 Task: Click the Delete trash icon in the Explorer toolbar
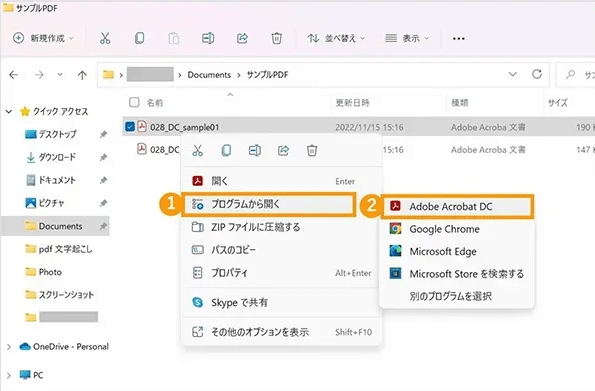[277, 38]
